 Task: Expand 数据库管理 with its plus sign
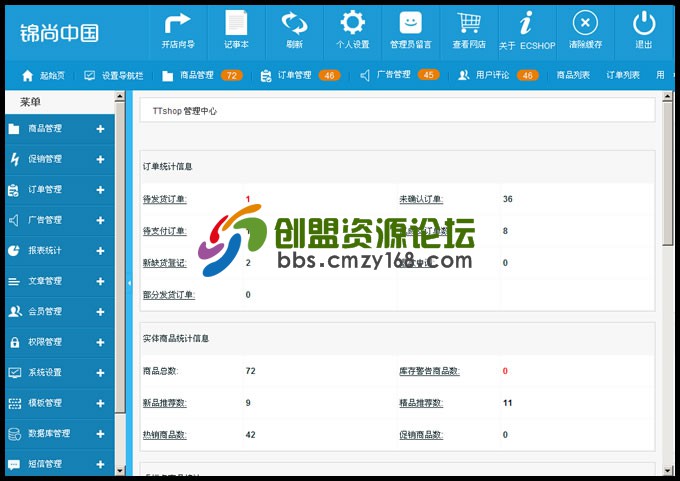[100, 434]
